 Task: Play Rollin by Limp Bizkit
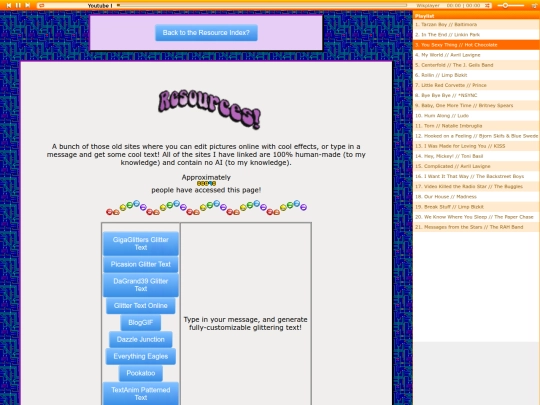pyautogui.click(x=476, y=75)
